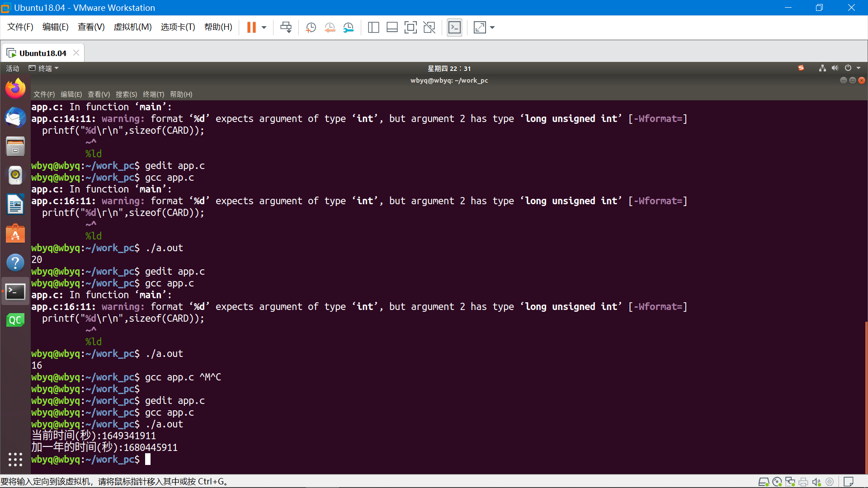Open the clock and calendar panel
This screenshot has height=488, width=868.
[449, 68]
